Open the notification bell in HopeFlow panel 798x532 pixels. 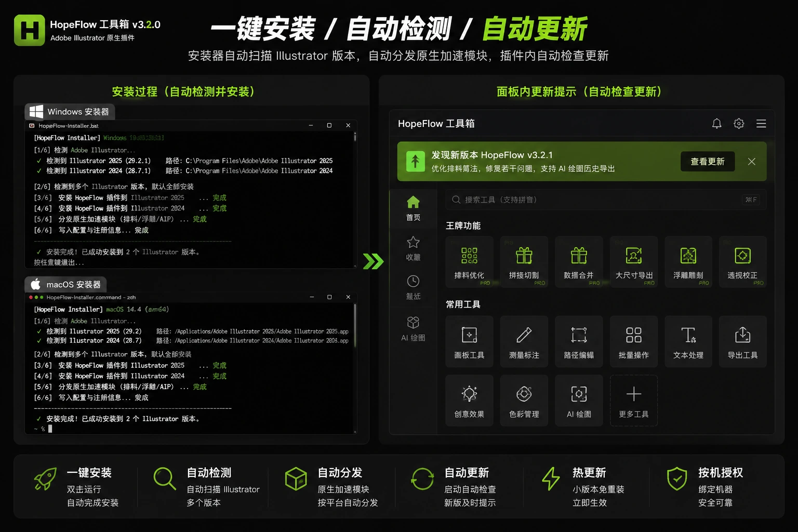tap(716, 124)
